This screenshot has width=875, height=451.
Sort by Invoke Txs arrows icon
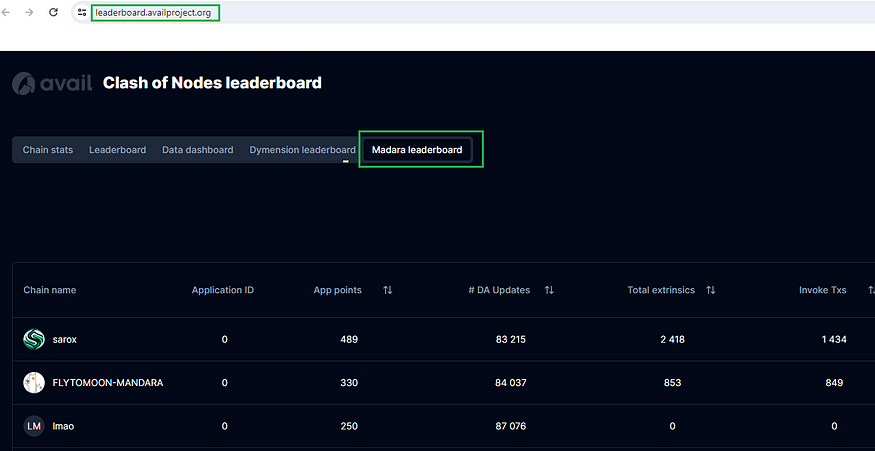(x=871, y=290)
